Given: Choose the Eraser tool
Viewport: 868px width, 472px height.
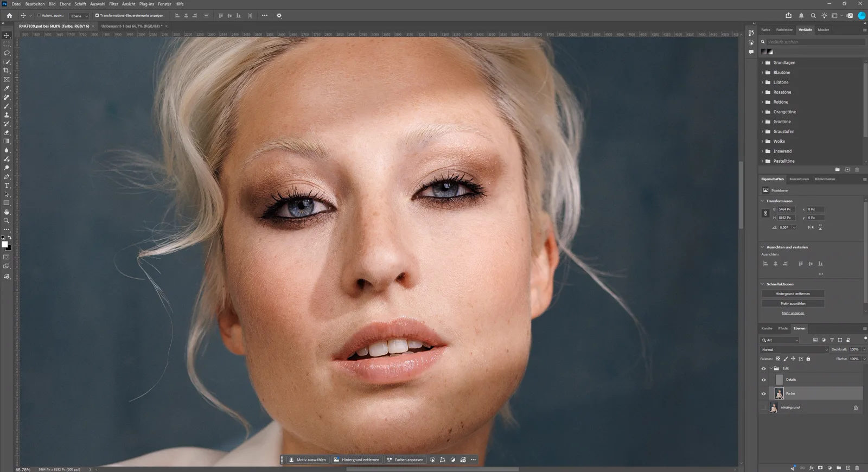Looking at the screenshot, I should pyautogui.click(x=7, y=132).
